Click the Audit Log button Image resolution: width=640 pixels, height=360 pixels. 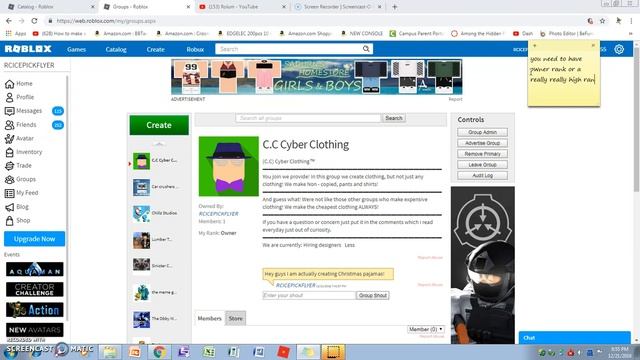(482, 176)
